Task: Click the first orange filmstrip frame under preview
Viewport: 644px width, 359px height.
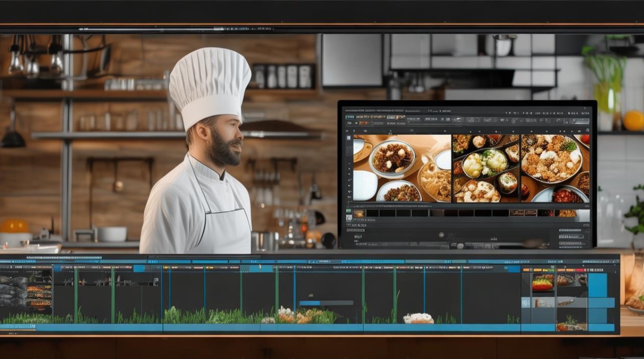Action: click(360, 213)
